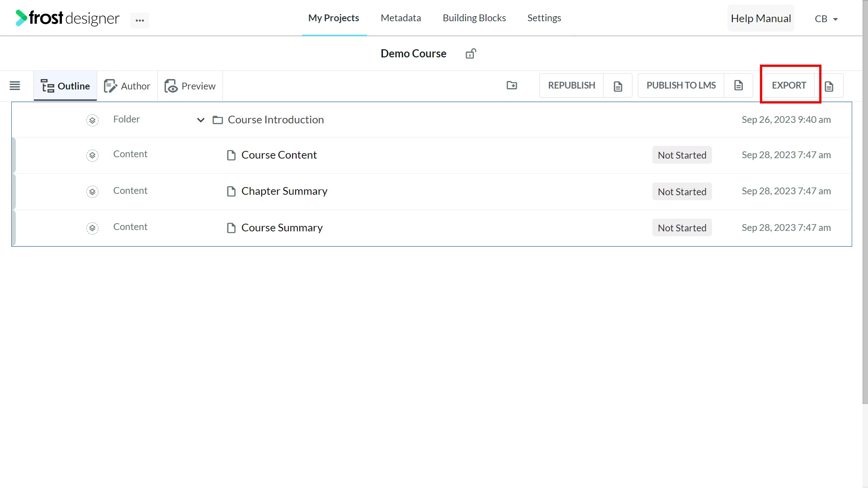Click PUBLISH TO LMS button
Image resolution: width=868 pixels, height=488 pixels.
tap(681, 85)
